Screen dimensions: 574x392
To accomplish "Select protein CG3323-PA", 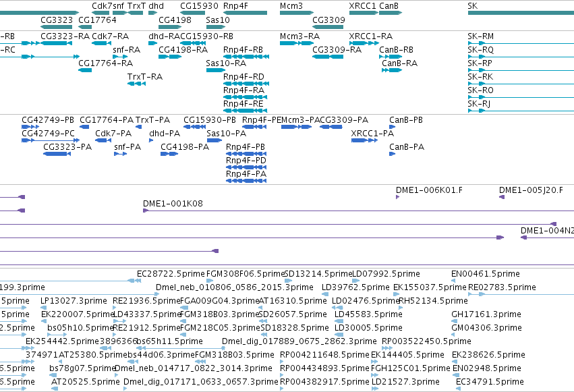I will pos(57,154).
